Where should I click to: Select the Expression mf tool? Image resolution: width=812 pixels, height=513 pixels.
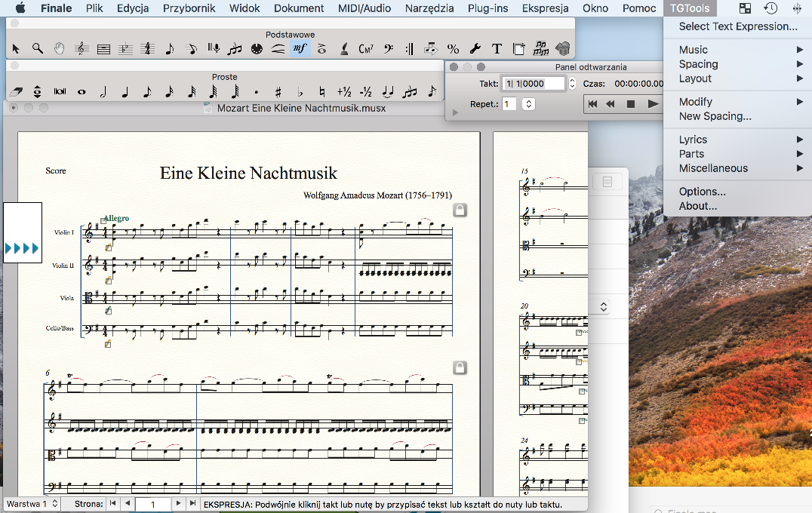coord(300,49)
